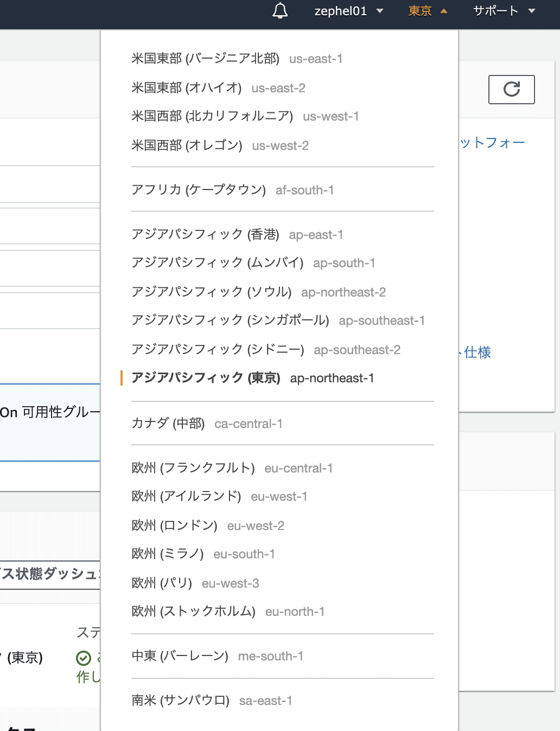This screenshot has width=560, height=731.
Task: Click the current アジアパシフィック (東京) region
Action: [252, 378]
